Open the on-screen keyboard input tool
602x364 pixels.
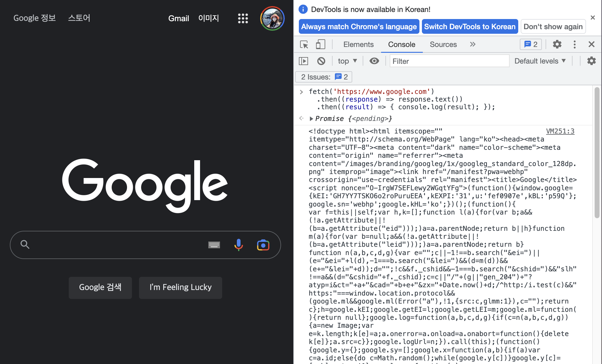[x=214, y=245]
